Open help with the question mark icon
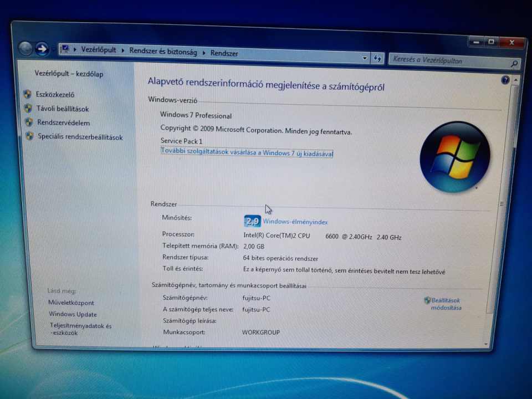 coord(505,80)
